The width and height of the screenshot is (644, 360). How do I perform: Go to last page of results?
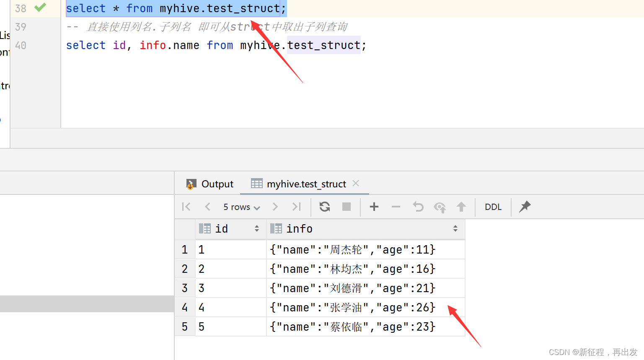coord(297,207)
